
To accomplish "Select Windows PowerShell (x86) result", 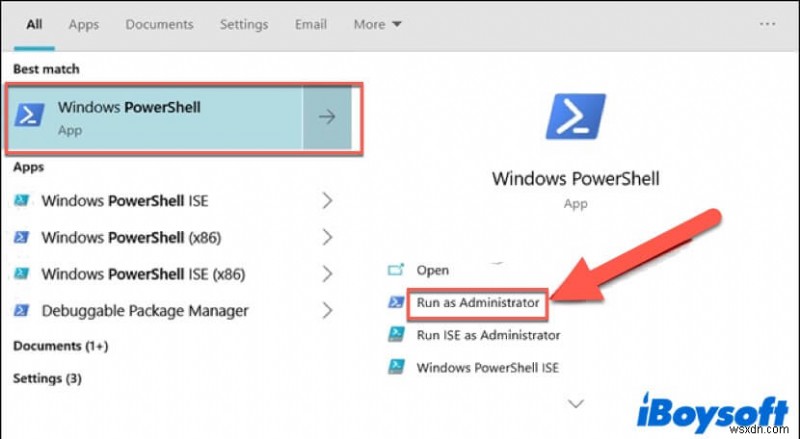I will pos(131,237).
